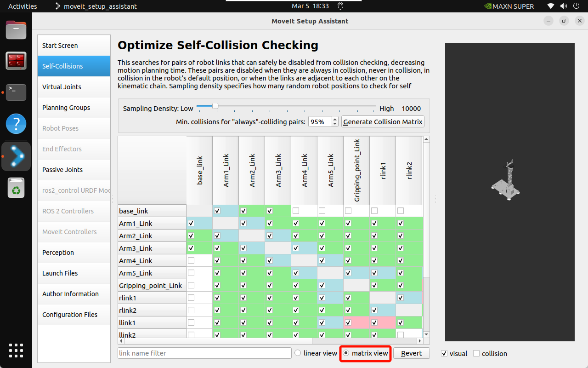Click the Gripping_point_Link column header
The image size is (588, 368).
356,170
